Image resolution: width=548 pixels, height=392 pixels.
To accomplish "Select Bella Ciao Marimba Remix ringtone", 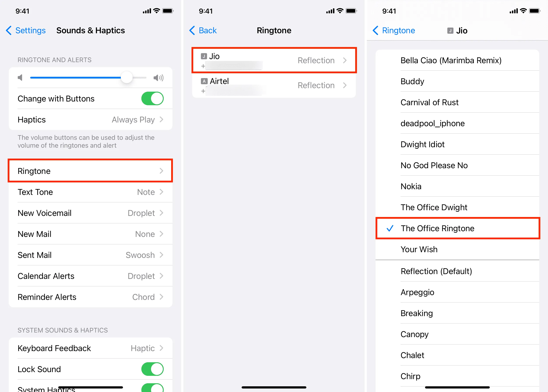I will [451, 60].
